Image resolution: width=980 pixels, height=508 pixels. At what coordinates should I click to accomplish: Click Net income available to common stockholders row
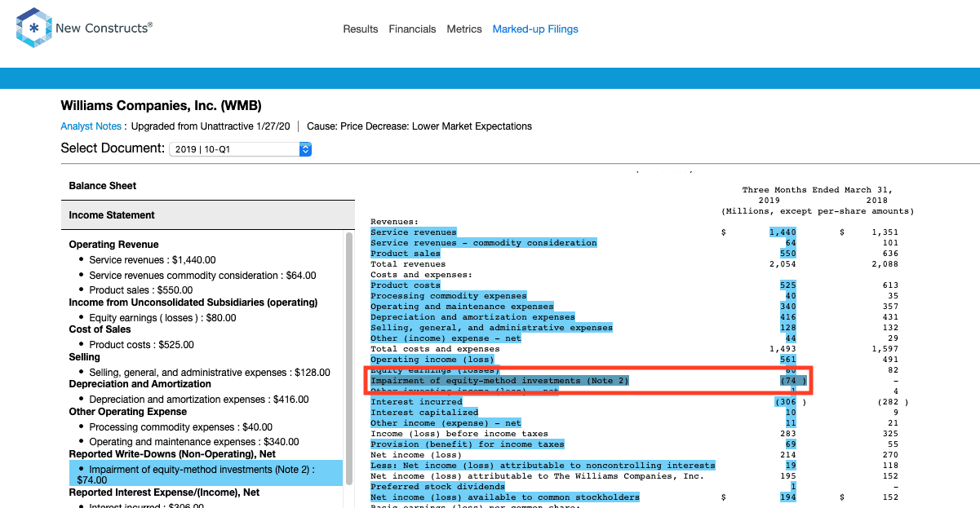(505, 497)
